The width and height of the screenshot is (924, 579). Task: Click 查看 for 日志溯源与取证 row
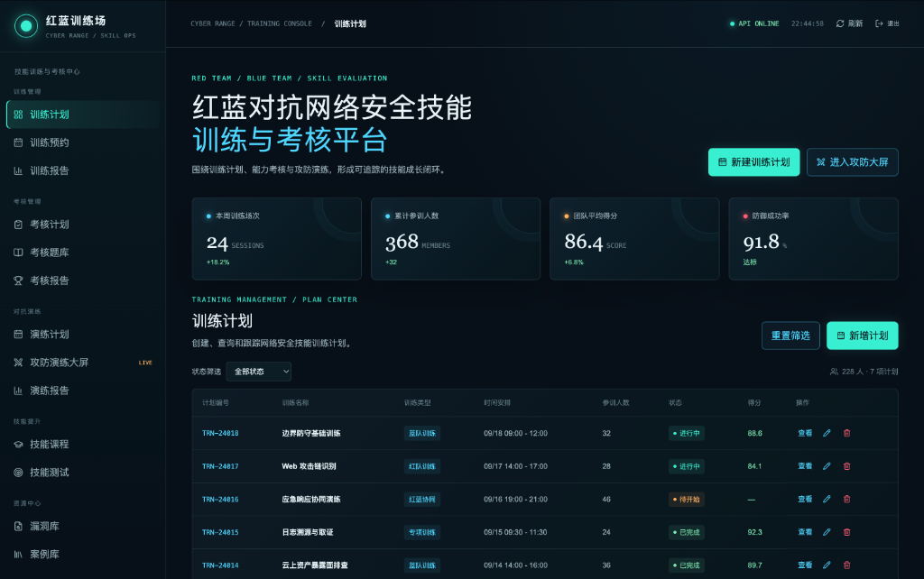(x=805, y=532)
